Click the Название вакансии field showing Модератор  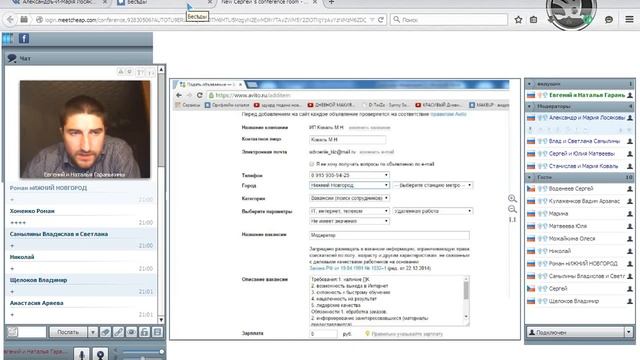[x=389, y=235]
